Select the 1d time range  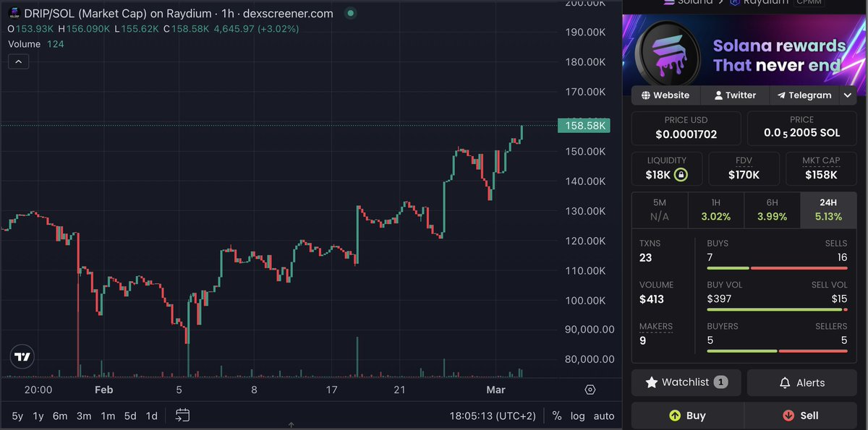pos(152,416)
